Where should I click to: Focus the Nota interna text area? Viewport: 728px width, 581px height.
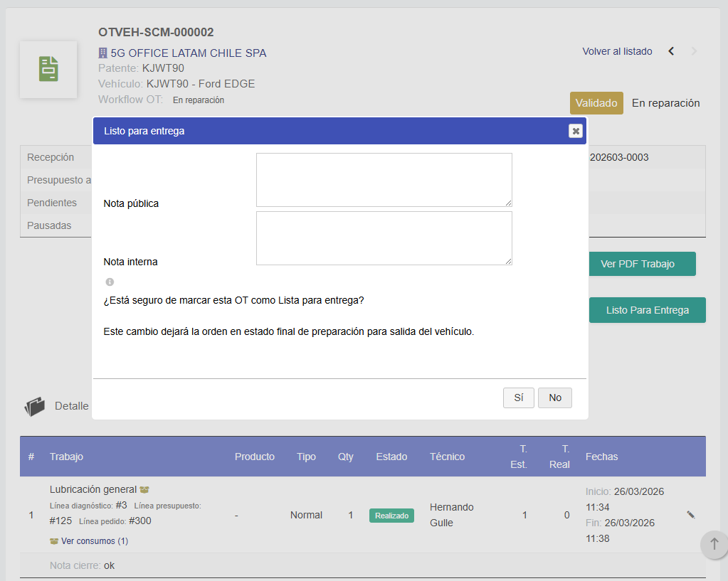[384, 238]
